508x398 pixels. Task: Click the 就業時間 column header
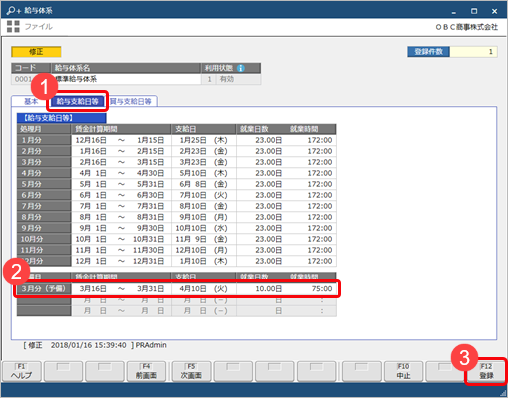(x=304, y=129)
